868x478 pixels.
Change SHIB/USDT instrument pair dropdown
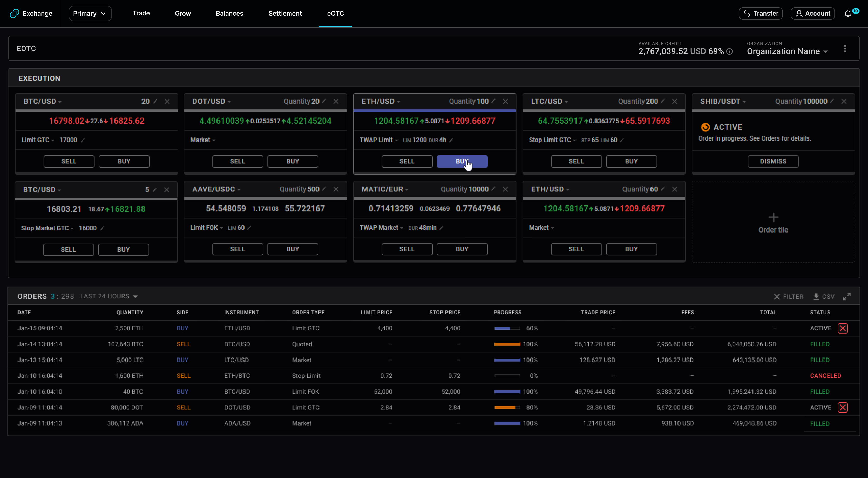pyautogui.click(x=723, y=102)
